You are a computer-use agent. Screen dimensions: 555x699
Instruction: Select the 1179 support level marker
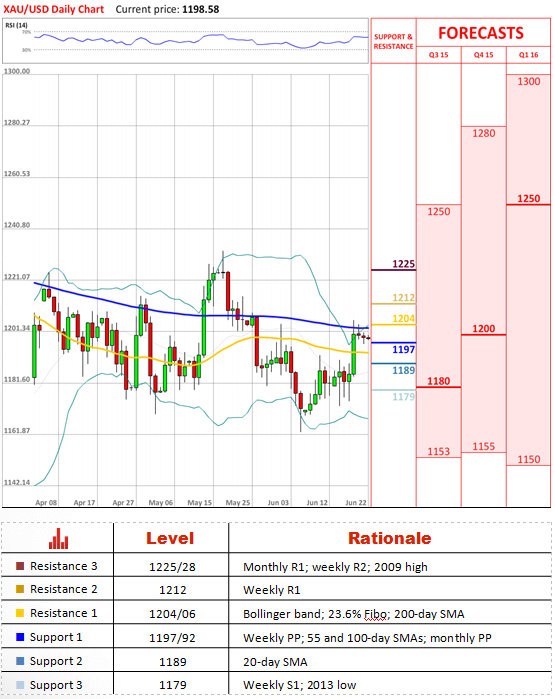403,397
